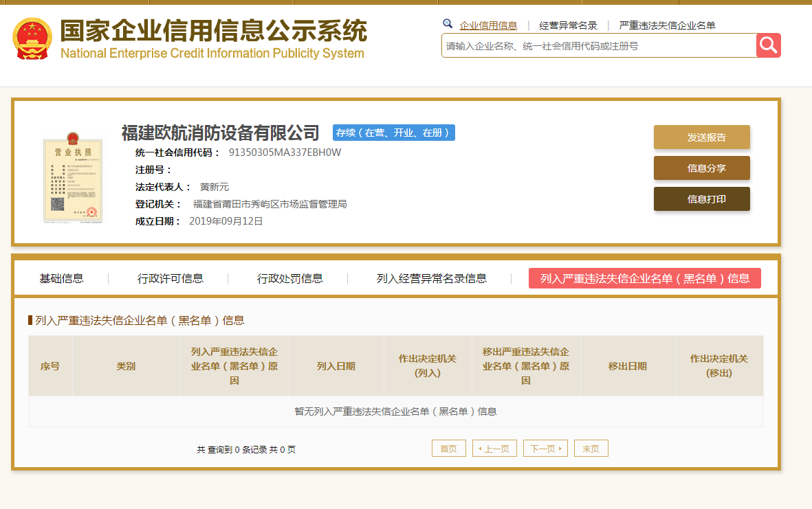Click the 下一页 next page button
Viewport: 812px width, 509px height.
[x=545, y=449]
